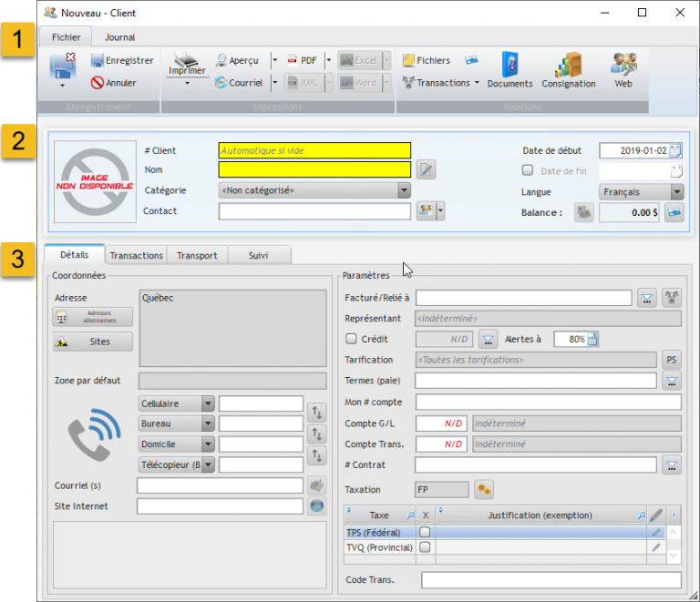
Task: Click the send email icon beside Courriel(s)
Action: 316,485
